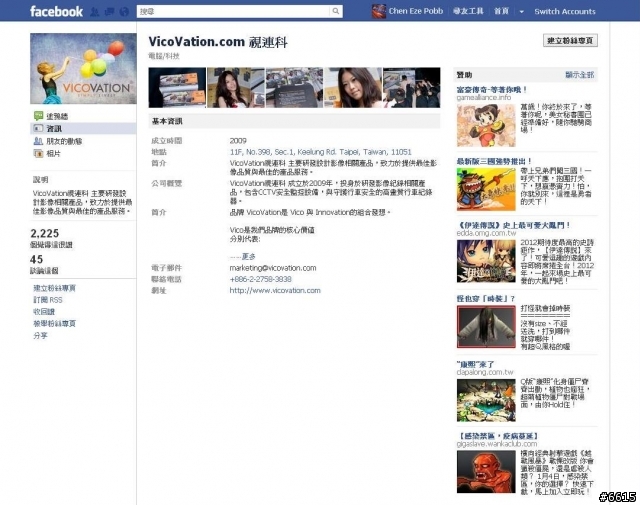The image size is (640, 505).
Task: Open messages icon in top bar
Action: tap(109, 12)
